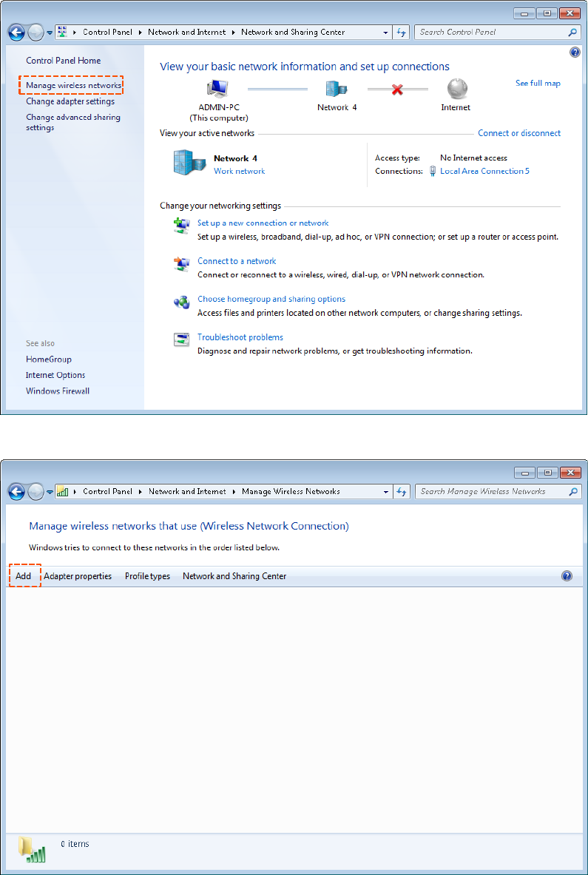Click Network and Internet breadcrumb in lower window

tap(187, 491)
